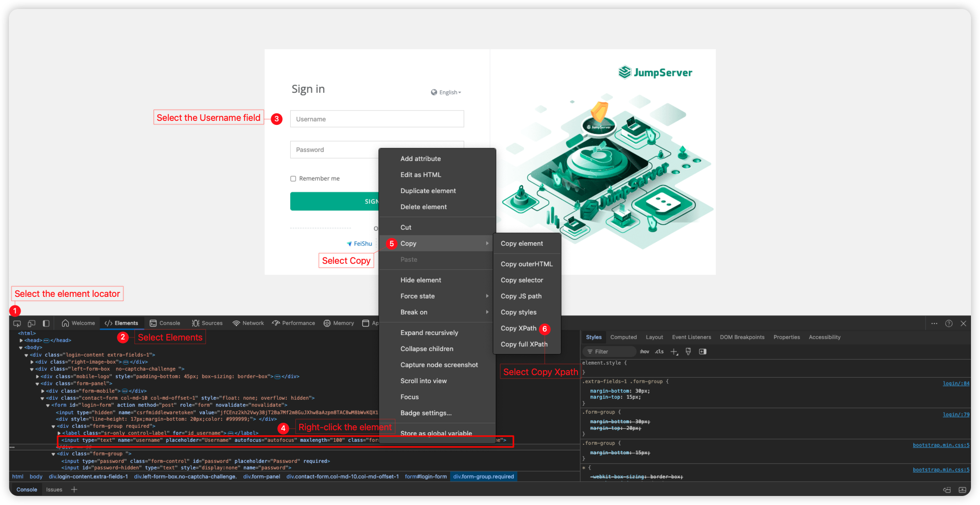Image resolution: width=980 pixels, height=505 pixels.
Task: Open the Accessibility tab
Action: click(x=825, y=338)
